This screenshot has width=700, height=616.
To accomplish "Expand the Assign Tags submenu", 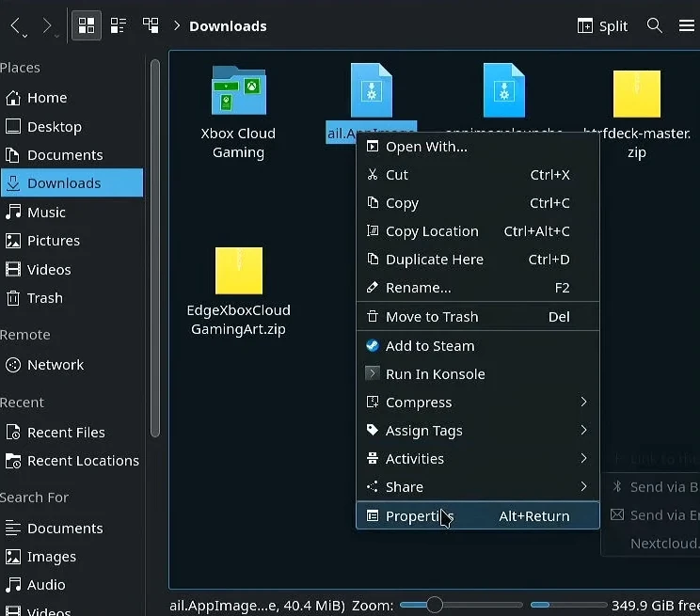I will [x=477, y=431].
